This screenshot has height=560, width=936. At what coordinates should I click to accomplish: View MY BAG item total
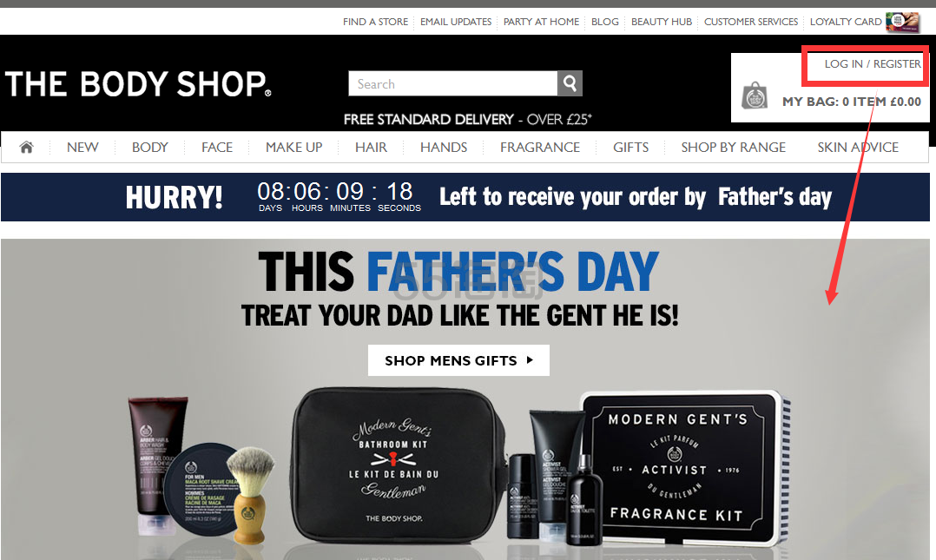tap(852, 102)
